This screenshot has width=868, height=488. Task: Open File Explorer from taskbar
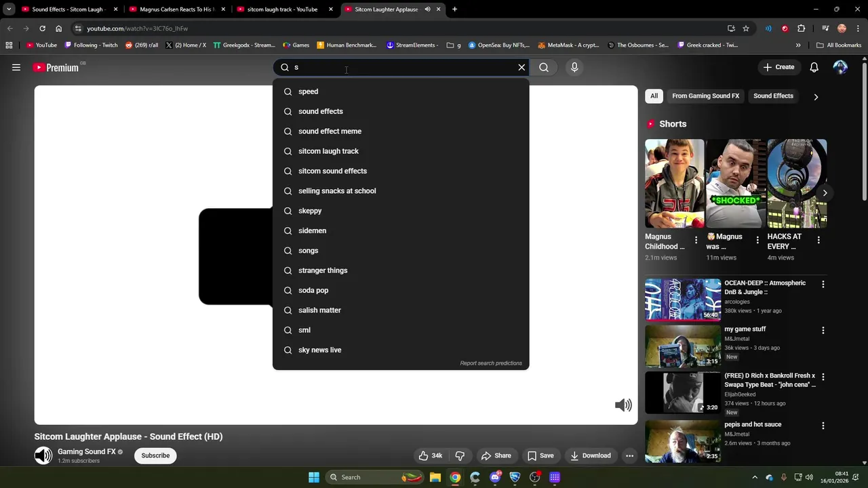point(435,477)
